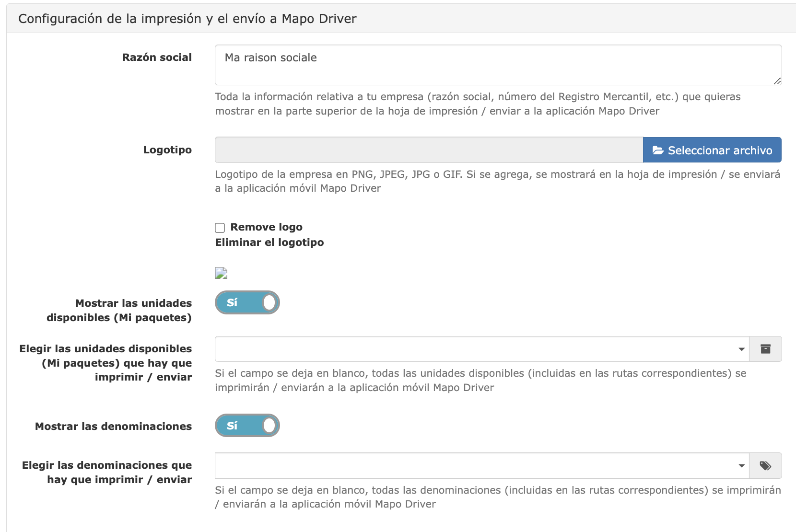Toggle Mostrar las denominaciones switch
The height and width of the screenshot is (532, 796).
(247, 426)
